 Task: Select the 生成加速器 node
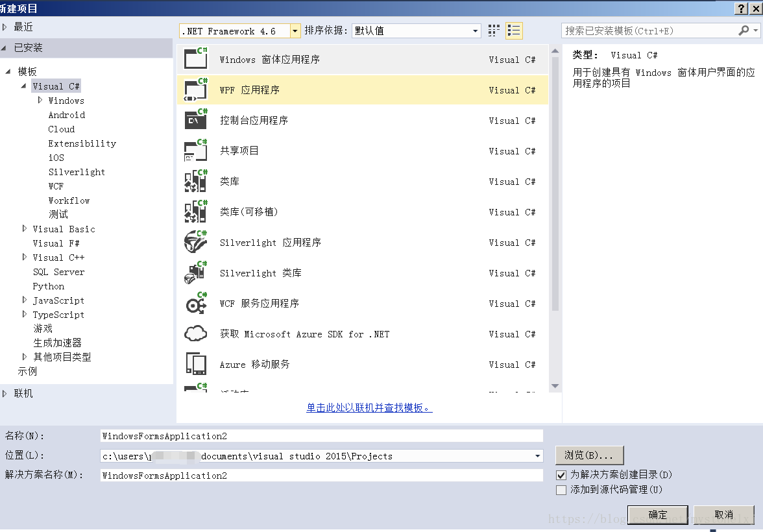tap(57, 343)
